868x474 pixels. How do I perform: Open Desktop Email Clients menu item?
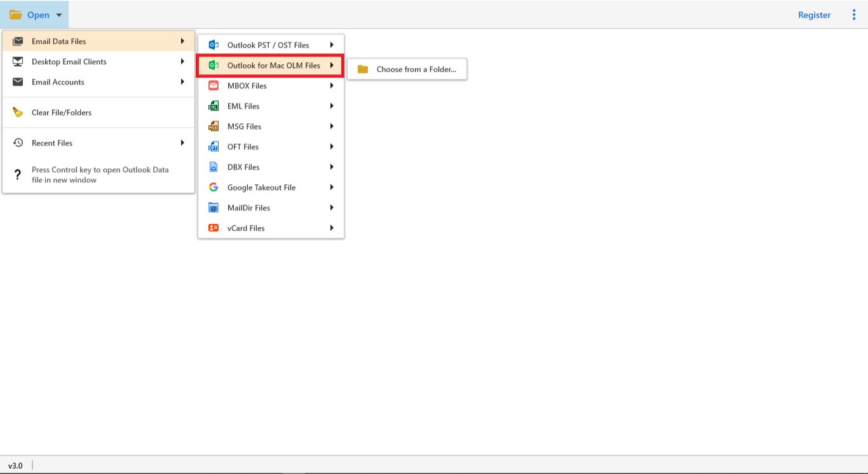coord(98,62)
